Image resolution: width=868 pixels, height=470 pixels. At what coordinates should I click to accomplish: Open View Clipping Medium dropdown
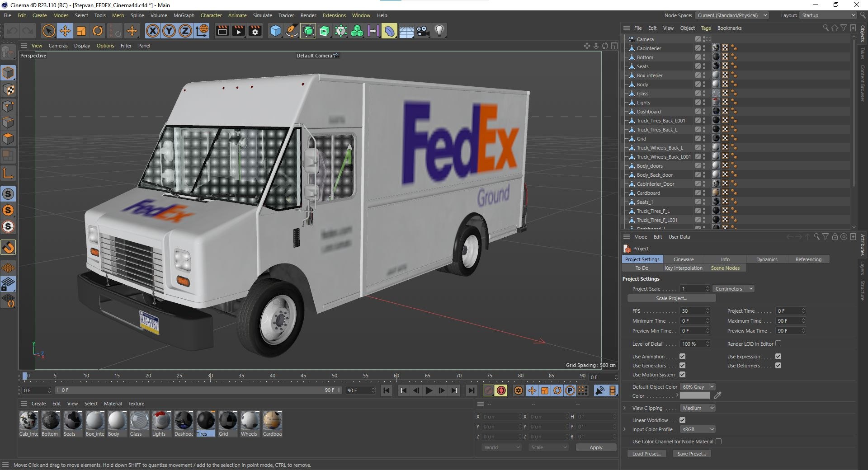click(698, 408)
